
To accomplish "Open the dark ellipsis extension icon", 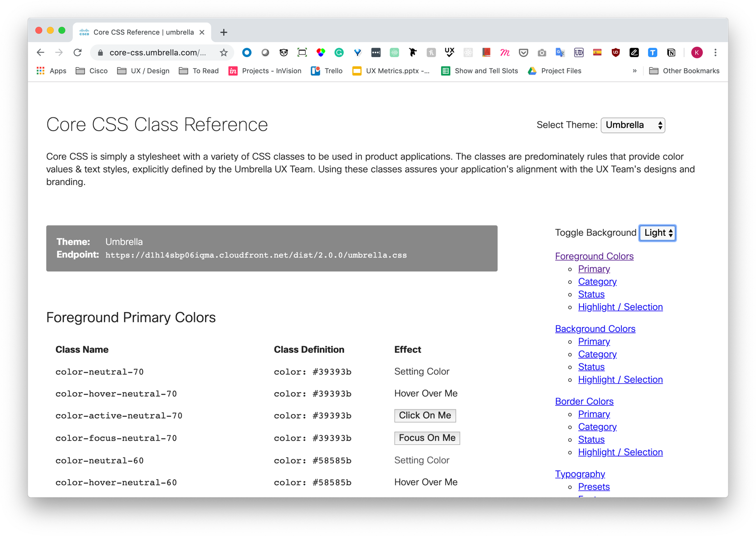I will click(x=376, y=53).
